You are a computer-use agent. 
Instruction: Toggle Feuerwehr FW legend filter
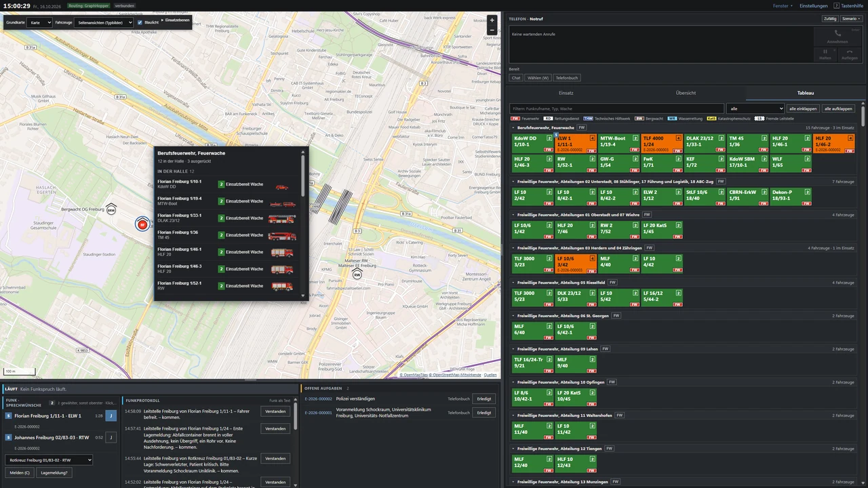[515, 119]
